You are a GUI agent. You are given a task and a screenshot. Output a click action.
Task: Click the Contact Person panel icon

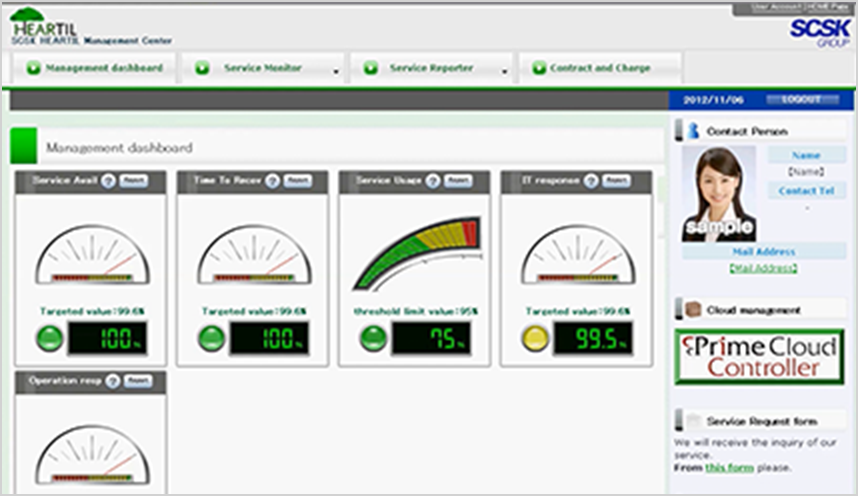click(x=692, y=131)
